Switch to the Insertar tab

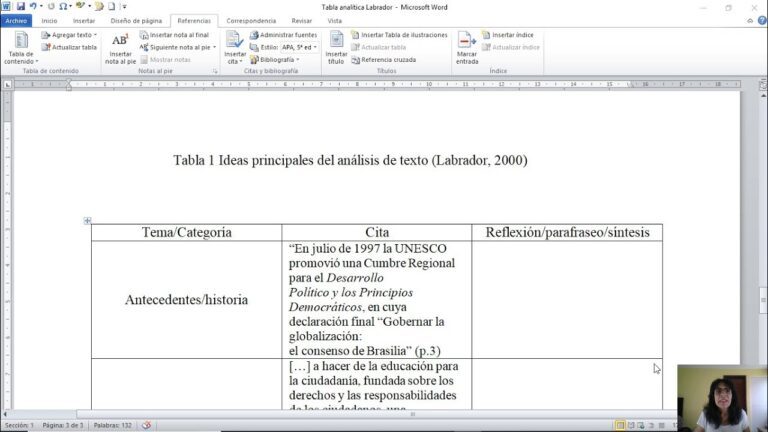(84, 21)
